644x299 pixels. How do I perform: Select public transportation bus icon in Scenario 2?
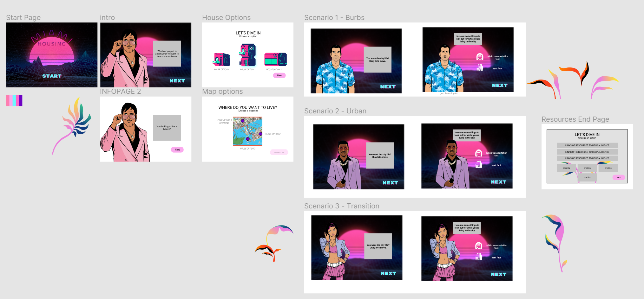click(478, 154)
